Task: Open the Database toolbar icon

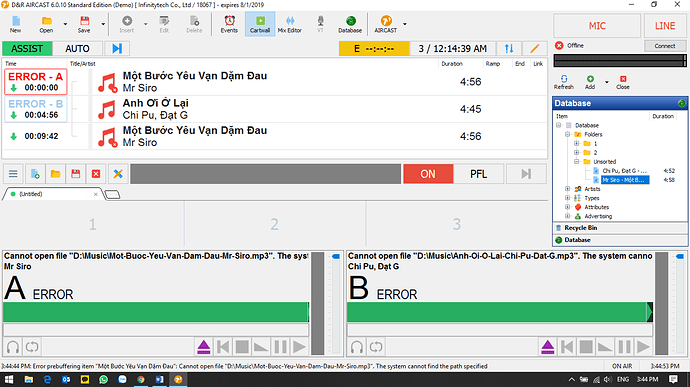Action: pyautogui.click(x=350, y=24)
